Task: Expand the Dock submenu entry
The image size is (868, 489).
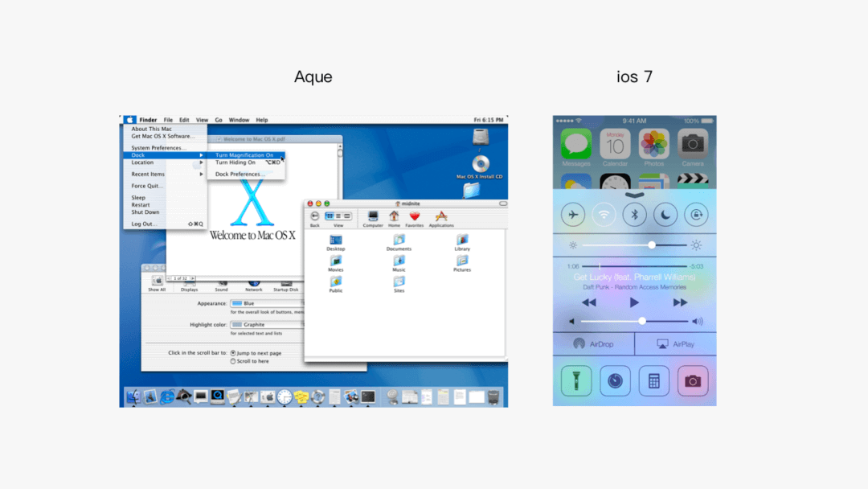Action: tap(165, 155)
